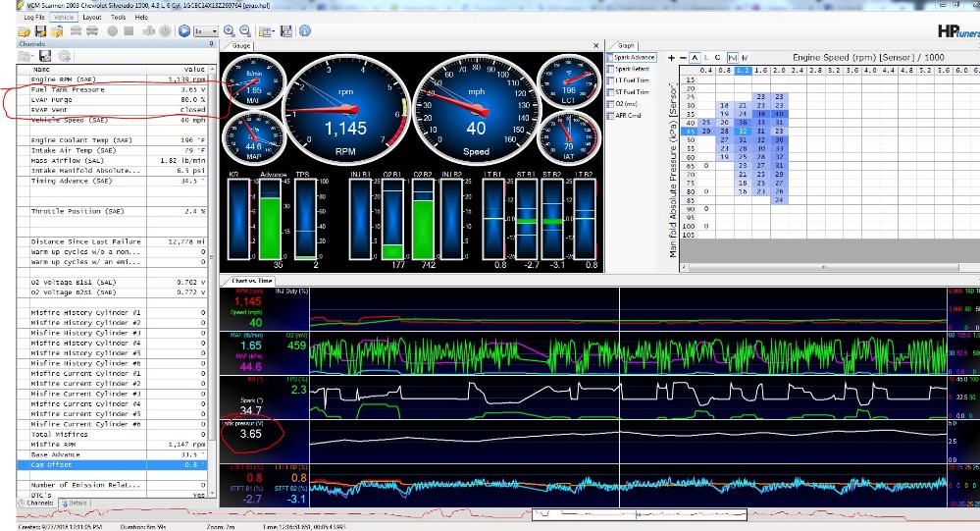Click the save icon in Channels panel
Screen dimensions: 980x531
tap(45, 57)
